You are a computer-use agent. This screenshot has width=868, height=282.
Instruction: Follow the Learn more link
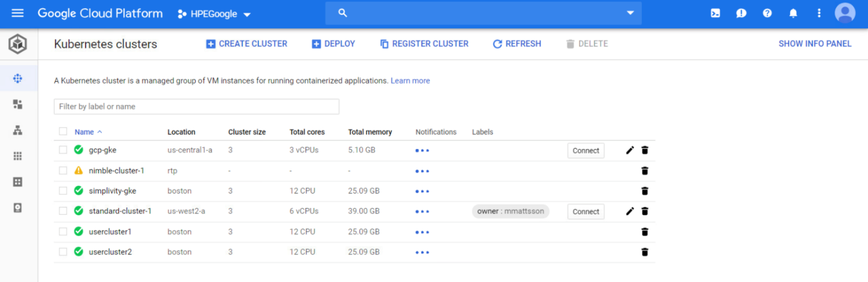[410, 81]
